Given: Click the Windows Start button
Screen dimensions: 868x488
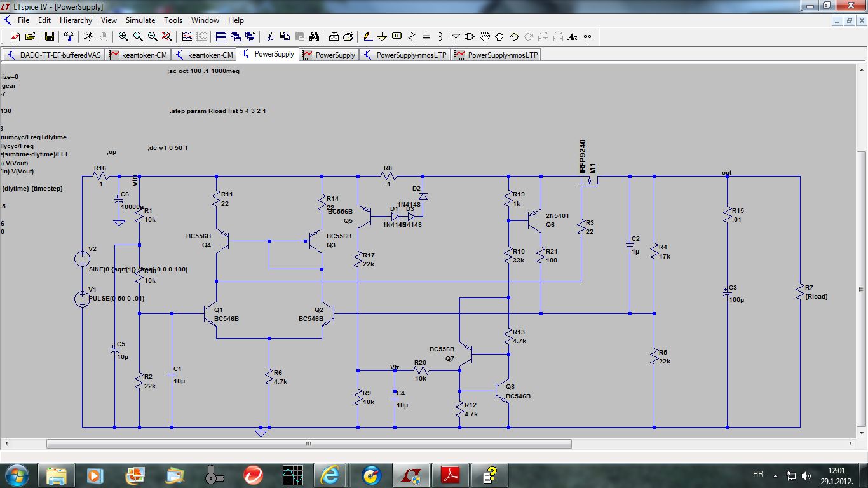Looking at the screenshot, I should (17, 475).
